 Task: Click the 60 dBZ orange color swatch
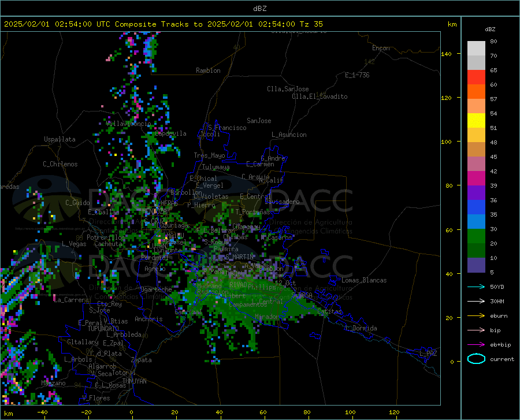(476, 92)
